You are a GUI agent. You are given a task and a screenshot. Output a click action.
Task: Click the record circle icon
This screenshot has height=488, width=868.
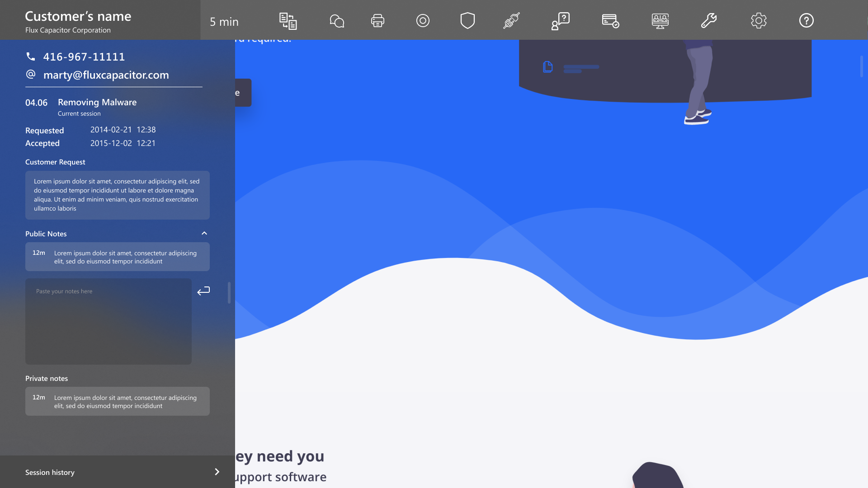(x=423, y=21)
